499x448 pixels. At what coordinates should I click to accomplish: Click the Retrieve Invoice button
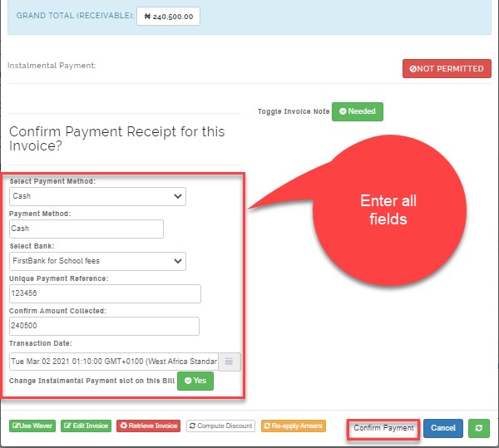(148, 426)
